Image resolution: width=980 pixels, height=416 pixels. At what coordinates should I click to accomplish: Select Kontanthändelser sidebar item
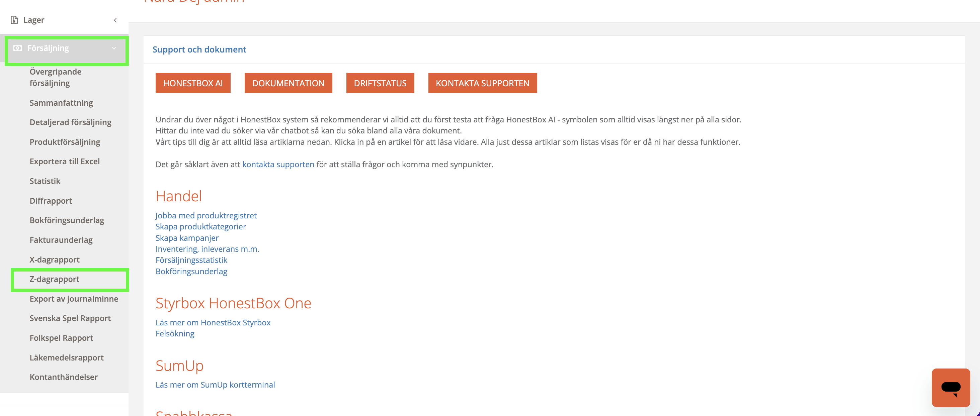pyautogui.click(x=64, y=377)
